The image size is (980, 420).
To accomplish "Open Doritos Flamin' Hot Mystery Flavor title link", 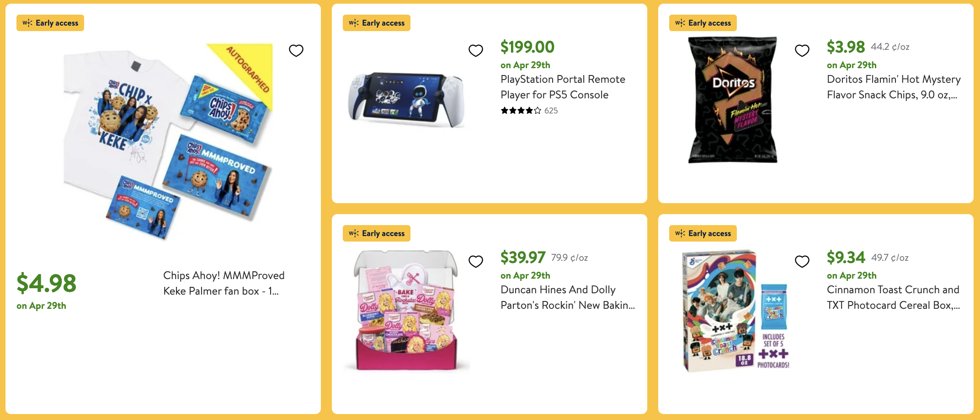I will tap(893, 87).
